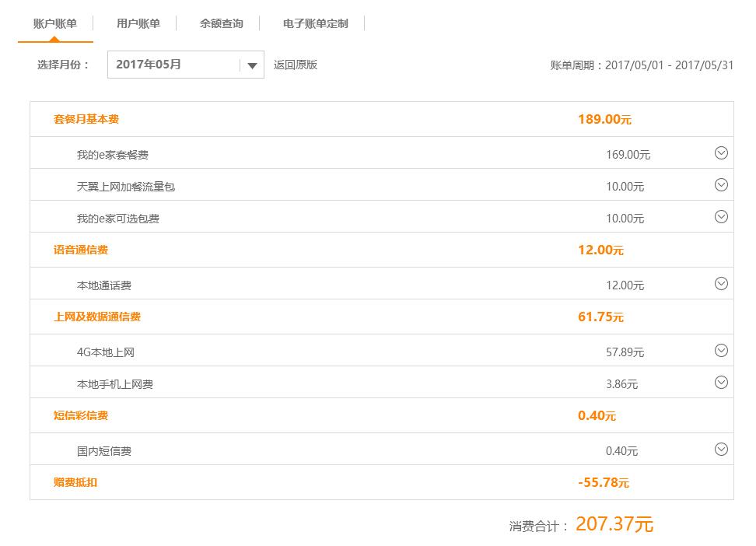Click the 207.37元 total amount
This screenshot has width=756, height=546.
(x=614, y=524)
